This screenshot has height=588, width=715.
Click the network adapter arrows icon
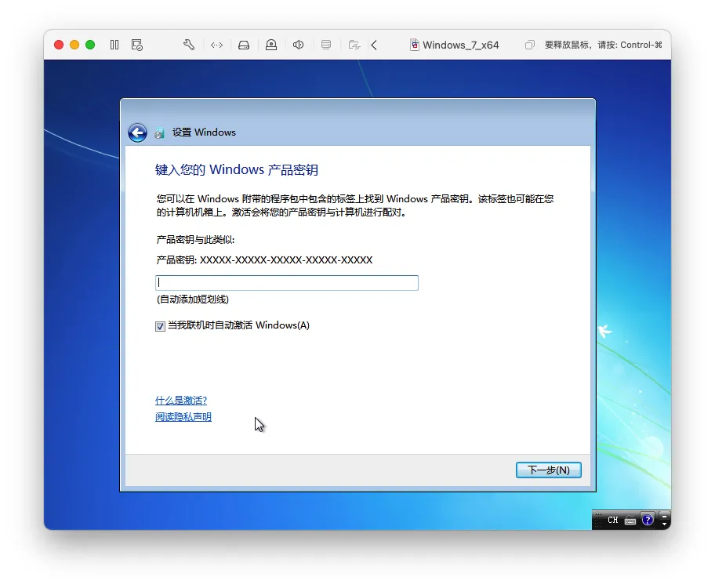(216, 45)
